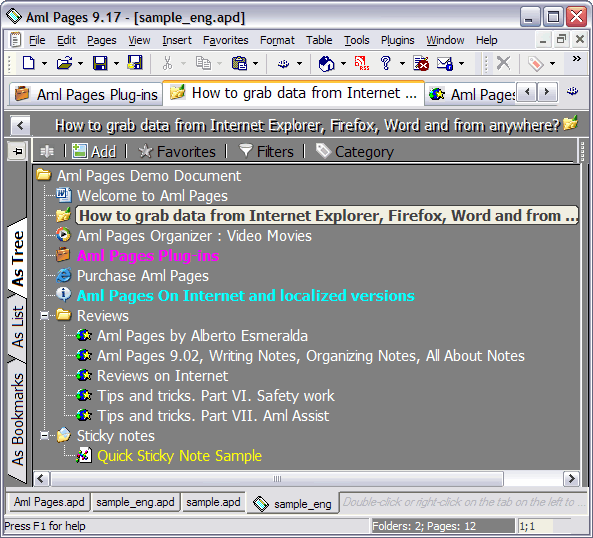
Task: Expand toolbar overflow chevron
Action: pyautogui.click(x=576, y=59)
